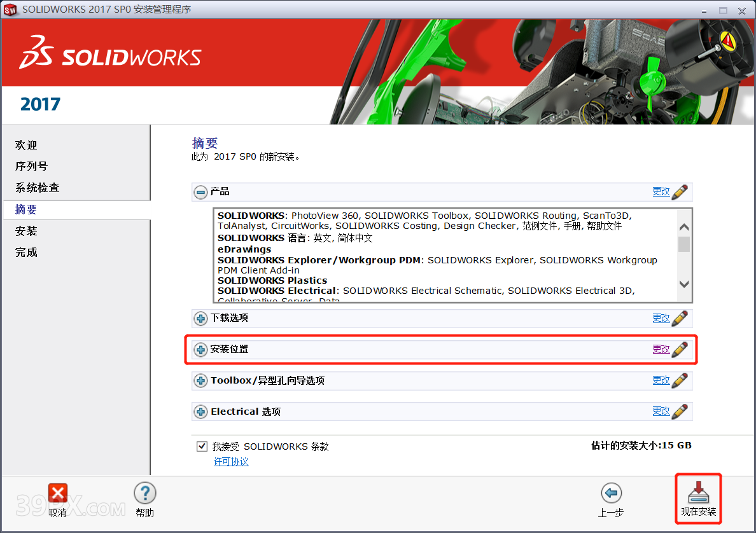Screen dimensions: 756x533
Task: Click the red Cancel (取消) X icon
Action: point(57,493)
